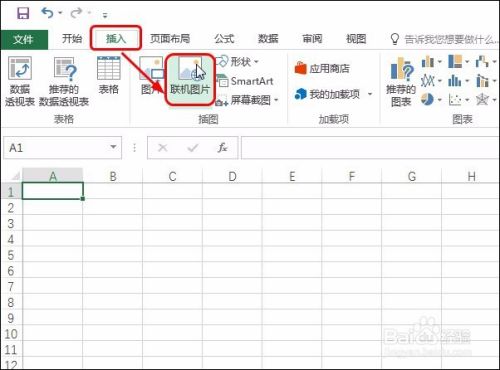Select column A header
Viewport: 500px width, 370px height.
point(53,176)
